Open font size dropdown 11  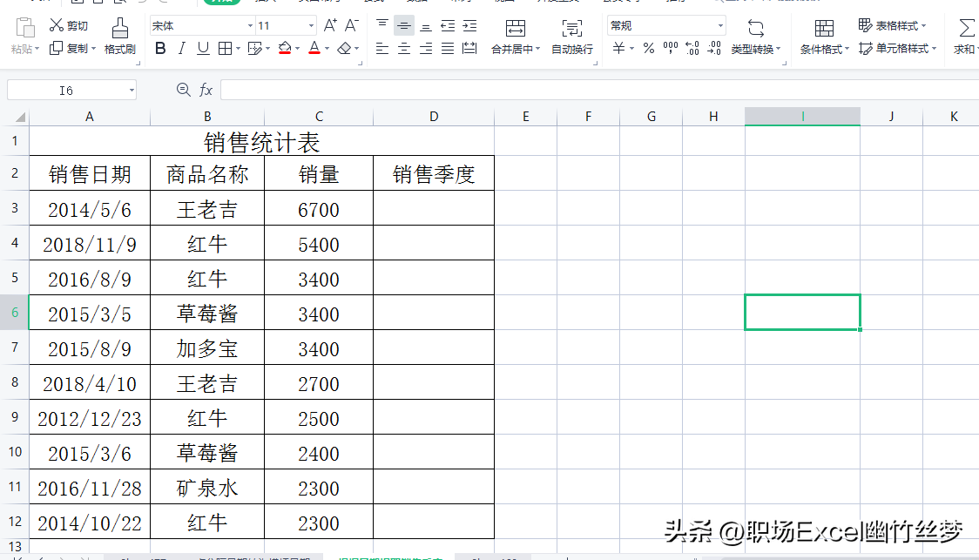pyautogui.click(x=311, y=25)
